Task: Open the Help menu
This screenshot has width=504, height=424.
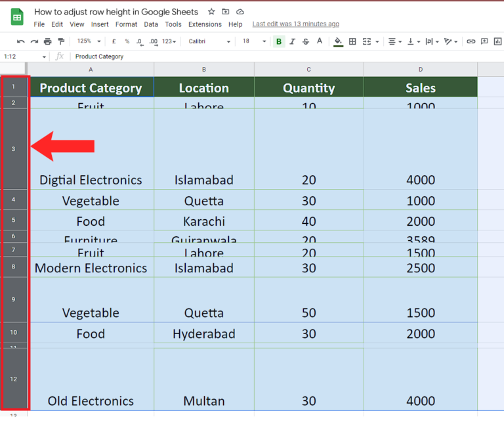Action: (236, 24)
